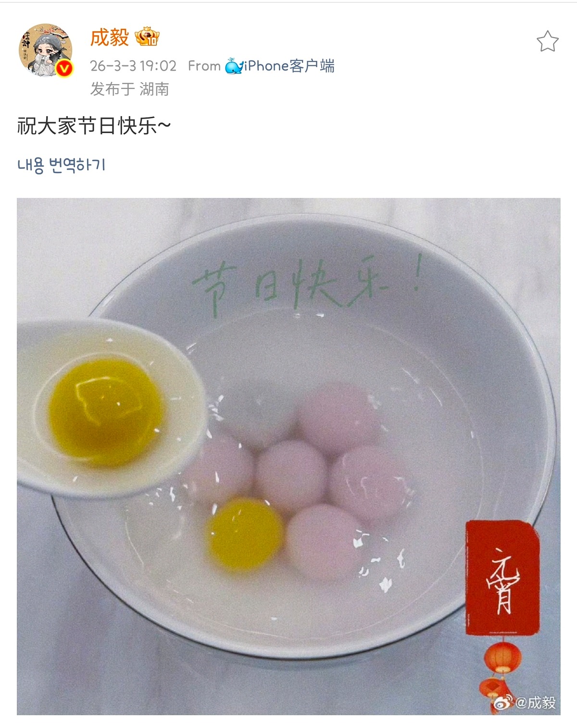This screenshot has height=728, width=577.
Task: Click the Weibo logo in the photo watermark
Action: pos(503,702)
